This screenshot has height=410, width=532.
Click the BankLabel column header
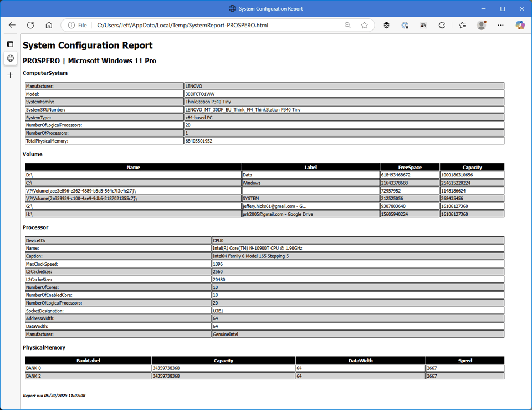point(88,361)
